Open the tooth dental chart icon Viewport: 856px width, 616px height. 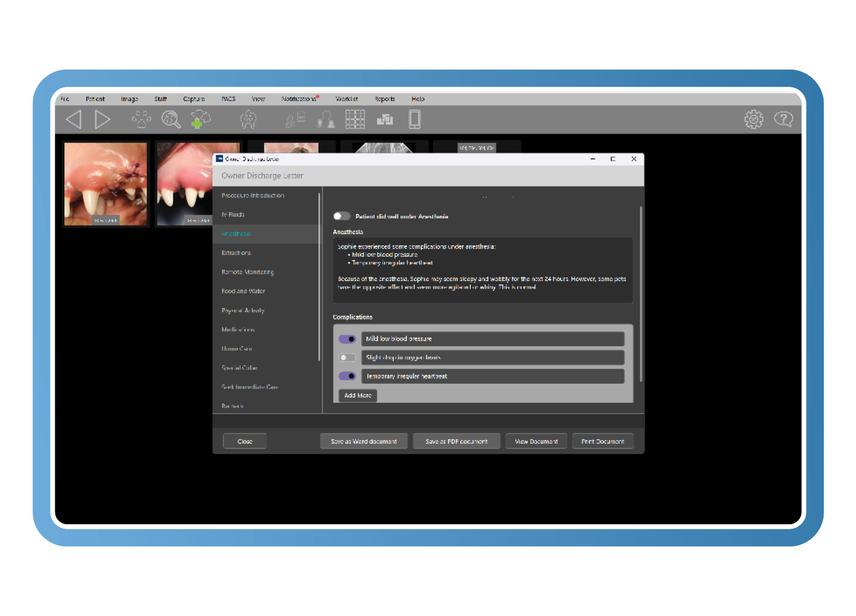tap(248, 119)
